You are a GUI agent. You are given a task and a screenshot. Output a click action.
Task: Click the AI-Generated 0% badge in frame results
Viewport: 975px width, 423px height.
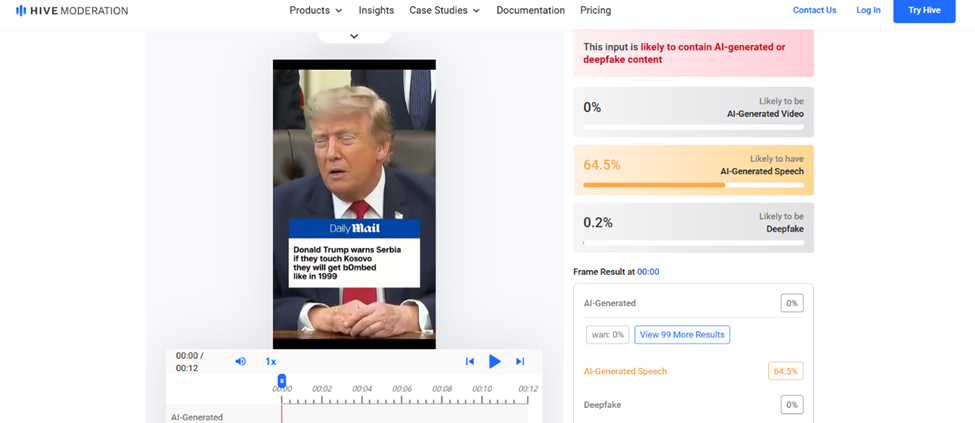point(792,304)
